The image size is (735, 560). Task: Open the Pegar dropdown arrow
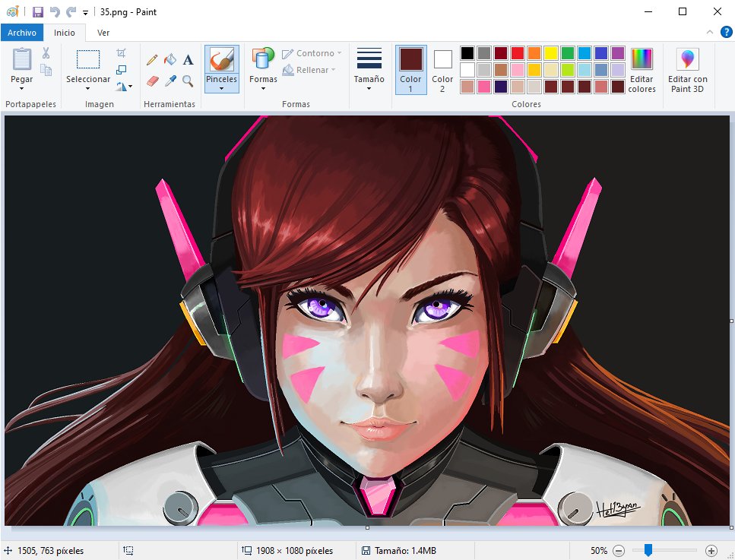pyautogui.click(x=21, y=89)
